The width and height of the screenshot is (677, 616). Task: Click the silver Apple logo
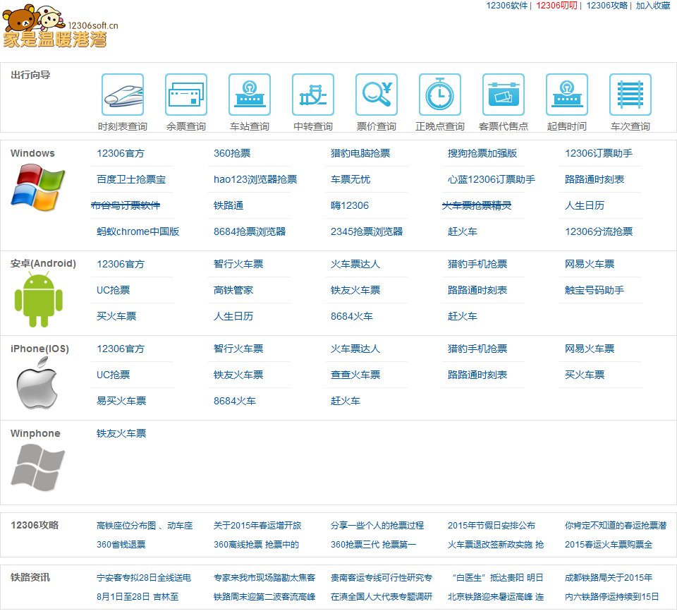pyautogui.click(x=37, y=383)
